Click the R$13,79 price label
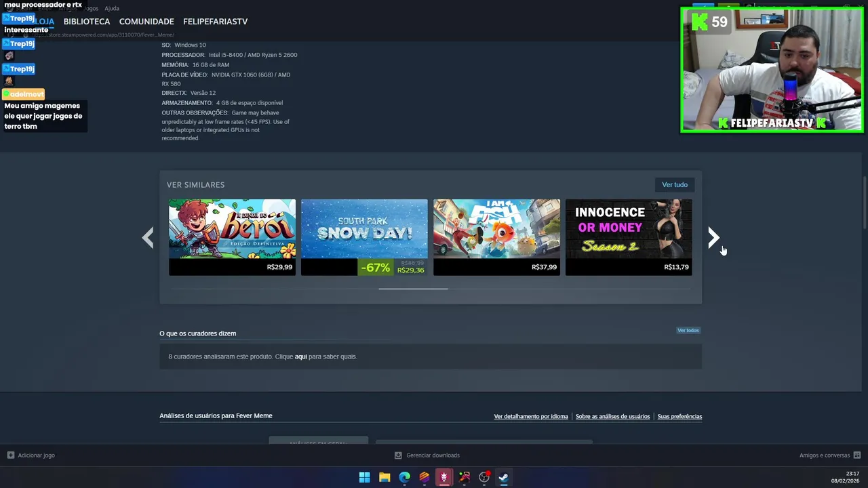Image resolution: width=868 pixels, height=488 pixels. click(x=676, y=267)
